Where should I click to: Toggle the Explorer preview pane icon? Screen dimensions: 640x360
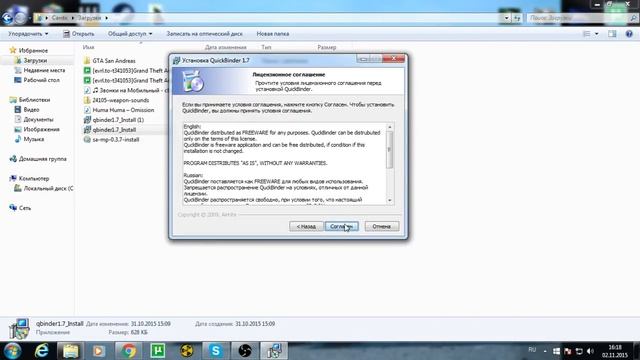point(612,34)
